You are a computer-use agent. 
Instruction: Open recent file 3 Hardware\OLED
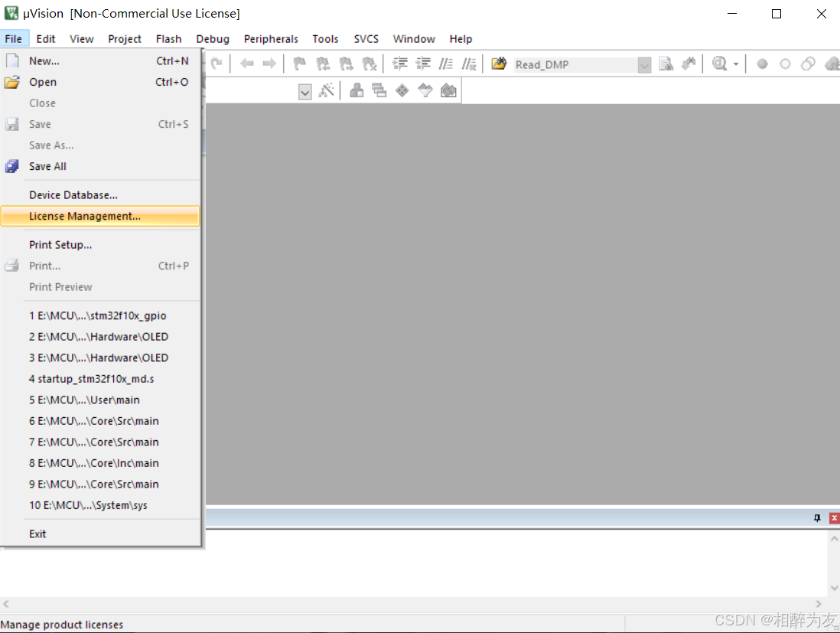click(x=101, y=357)
